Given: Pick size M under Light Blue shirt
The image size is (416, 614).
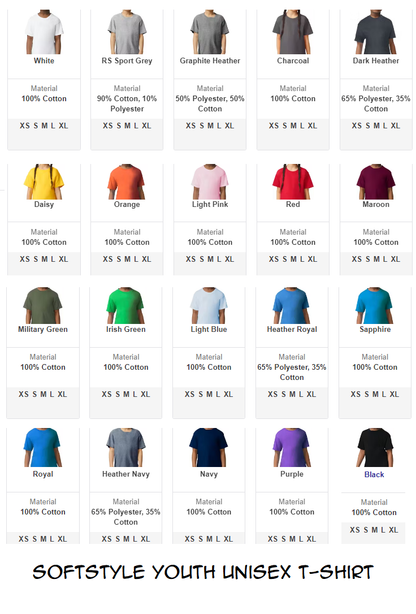Looking at the screenshot, I should click(x=209, y=394).
